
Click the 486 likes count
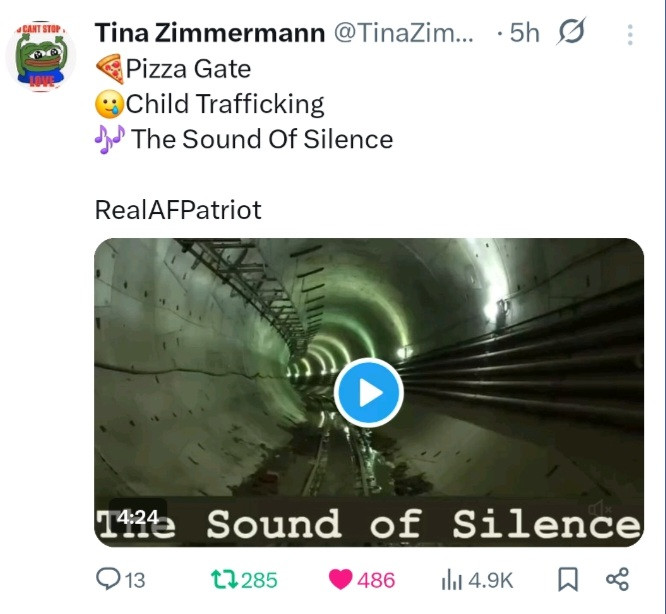coord(376,580)
